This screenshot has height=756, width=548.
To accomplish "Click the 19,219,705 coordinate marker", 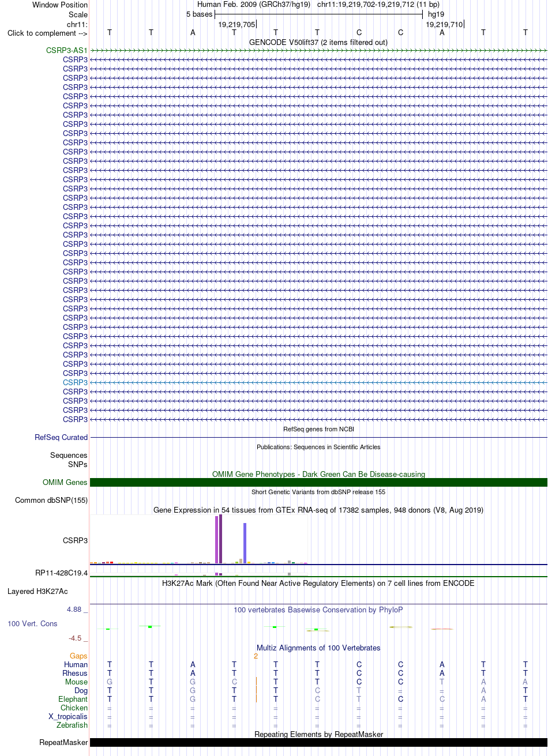I will coord(237,24).
